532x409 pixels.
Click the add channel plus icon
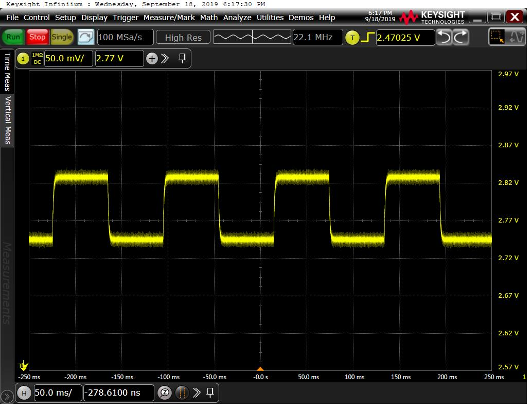click(152, 59)
